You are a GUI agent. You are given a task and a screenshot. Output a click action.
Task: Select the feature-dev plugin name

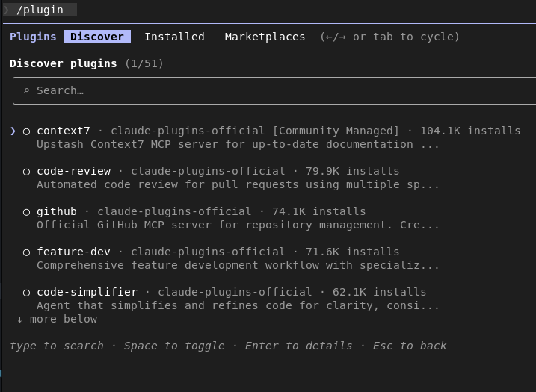(73, 252)
